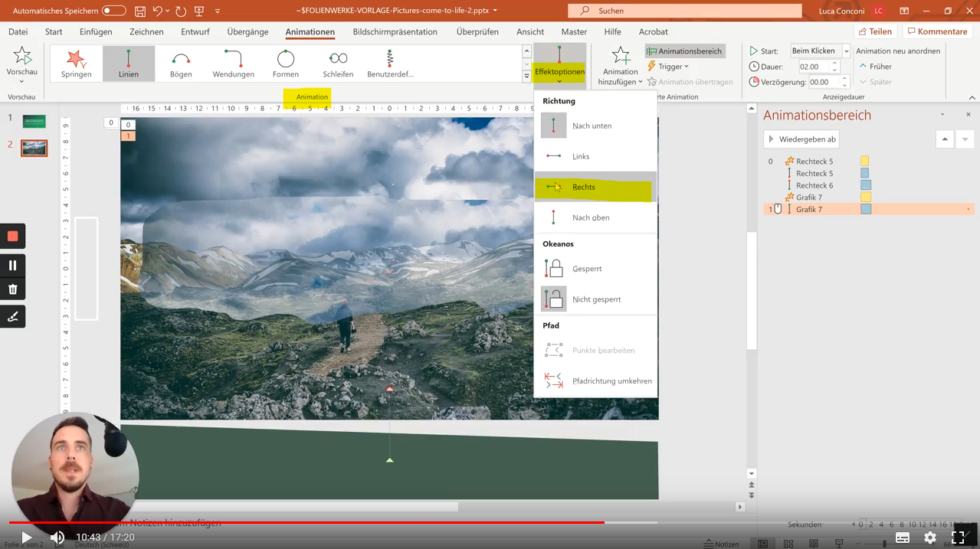Select the Benutzerdef... custom path

pyautogui.click(x=390, y=64)
